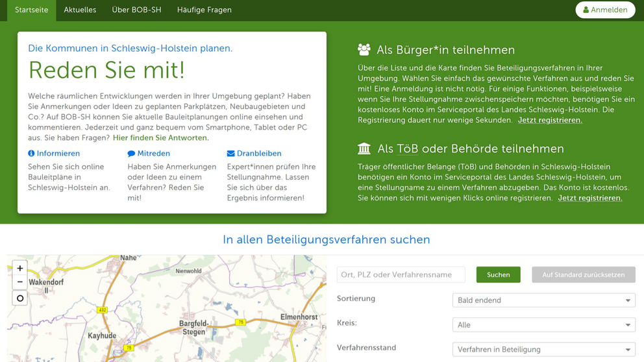644x362 pixels.
Task: Click Elmenhorst label on the map
Action: click(x=299, y=317)
